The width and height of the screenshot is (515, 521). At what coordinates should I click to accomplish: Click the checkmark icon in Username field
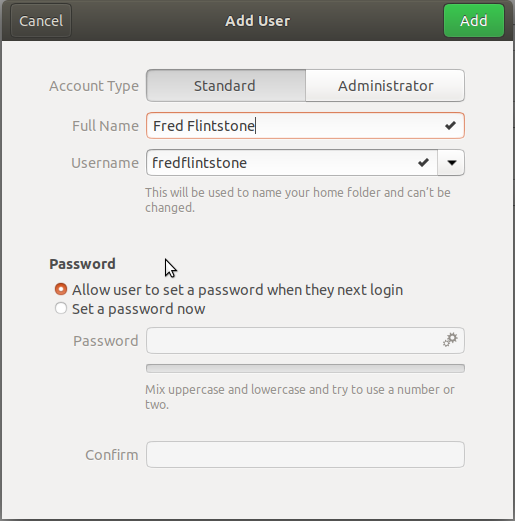click(423, 163)
